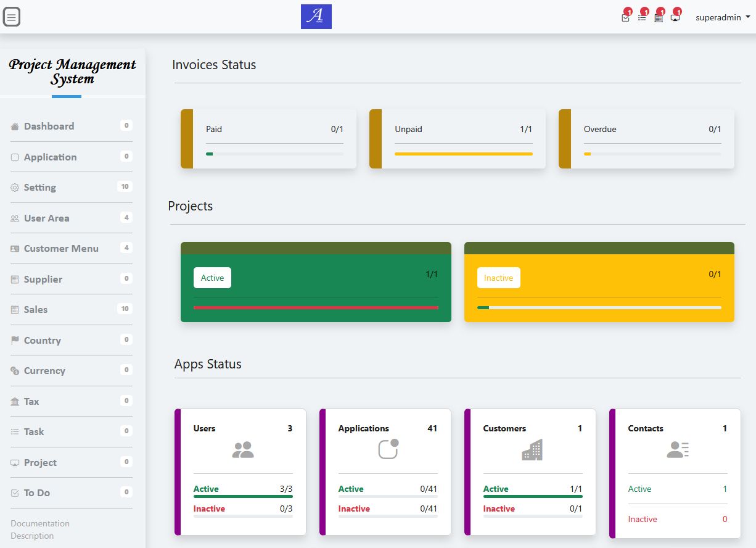Click the Active button in the green Projects card
Viewport: 756px width, 548px height.
[212, 278]
